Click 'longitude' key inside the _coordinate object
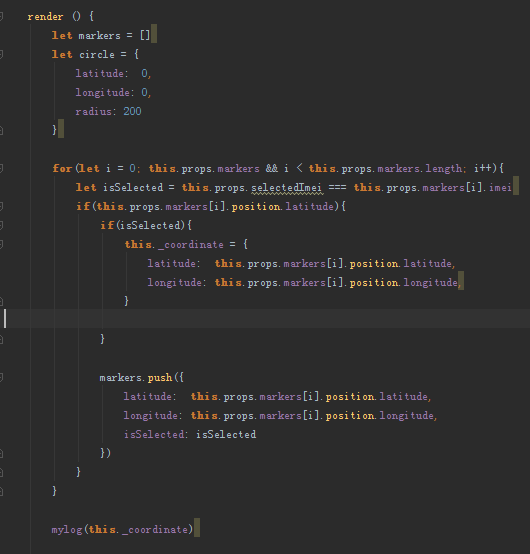Viewport: 530px width, 554px height. 174,283
